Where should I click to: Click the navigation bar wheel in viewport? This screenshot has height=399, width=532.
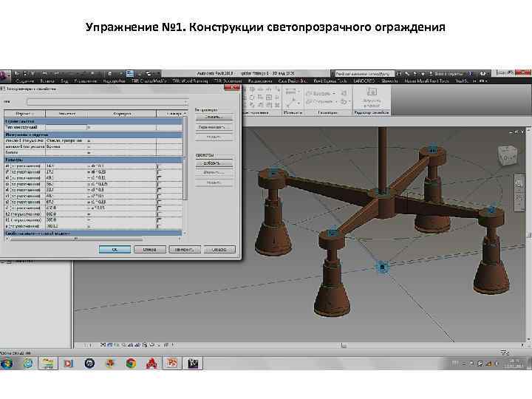[x=519, y=183]
